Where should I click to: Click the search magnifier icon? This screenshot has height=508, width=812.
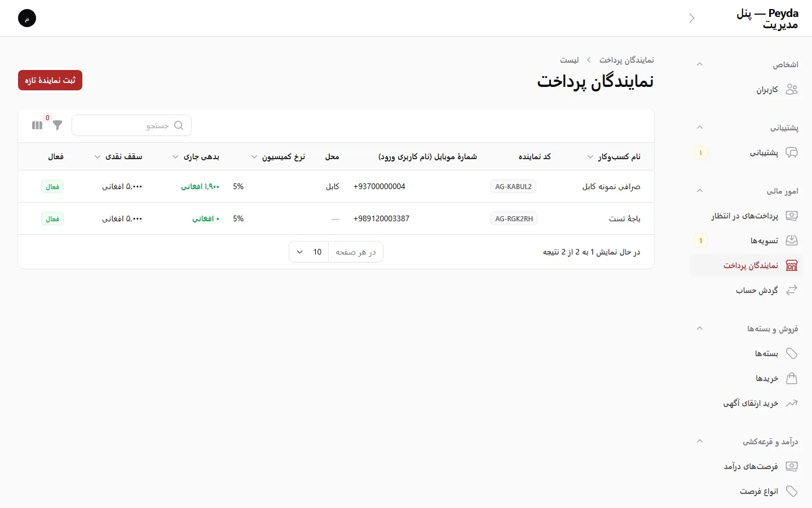point(179,125)
